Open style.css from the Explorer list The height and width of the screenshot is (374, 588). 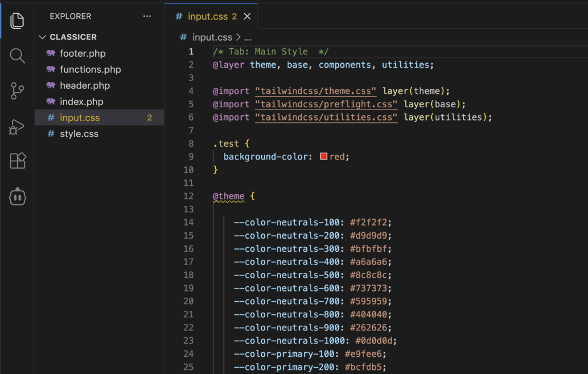tap(79, 134)
